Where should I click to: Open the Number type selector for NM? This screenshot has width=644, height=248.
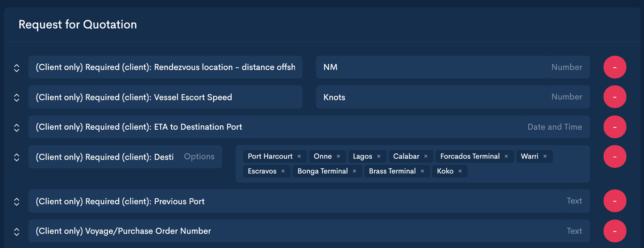tap(567, 67)
